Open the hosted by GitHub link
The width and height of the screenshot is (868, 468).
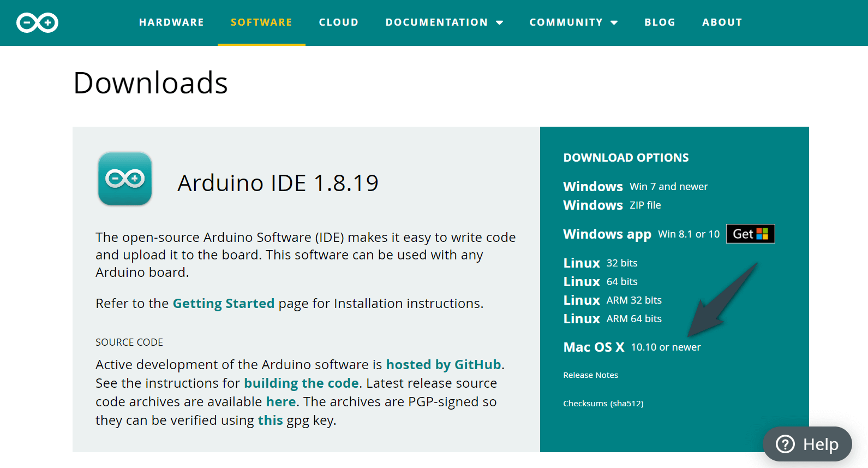(x=443, y=365)
